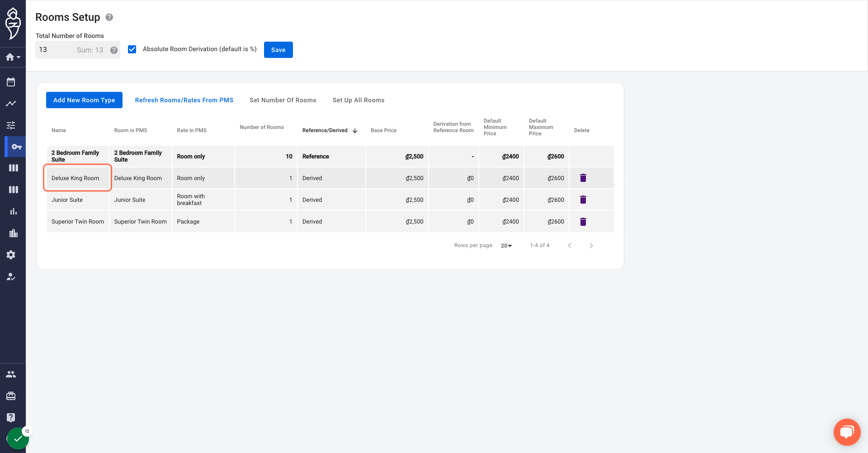Viewport: 868px width, 453px height.
Task: Click Add New Room Type
Action: (84, 100)
